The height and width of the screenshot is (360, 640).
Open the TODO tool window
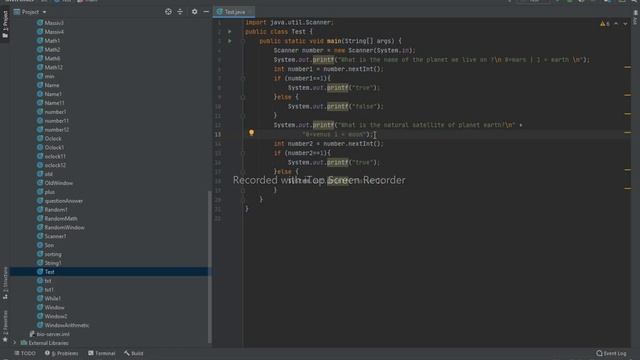click(25, 353)
